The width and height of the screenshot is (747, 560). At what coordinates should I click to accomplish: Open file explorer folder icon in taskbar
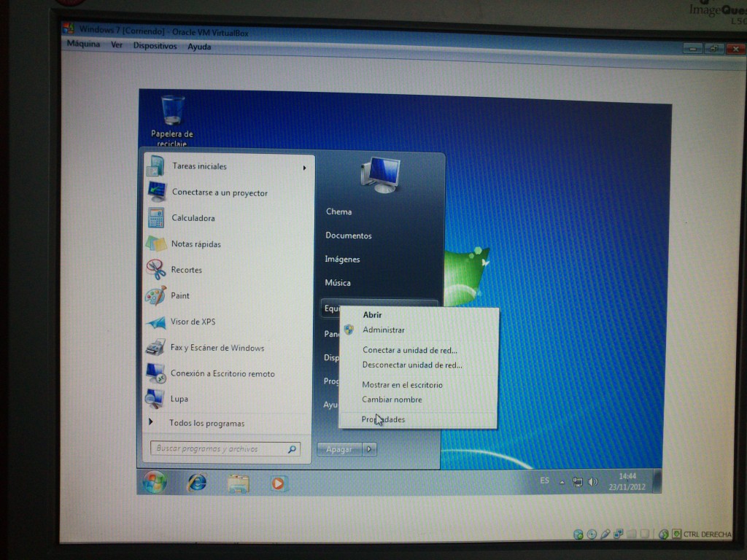(238, 483)
